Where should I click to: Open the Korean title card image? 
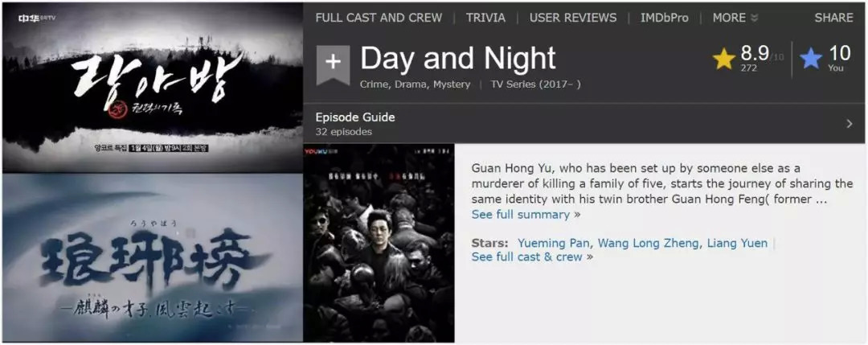click(153, 89)
